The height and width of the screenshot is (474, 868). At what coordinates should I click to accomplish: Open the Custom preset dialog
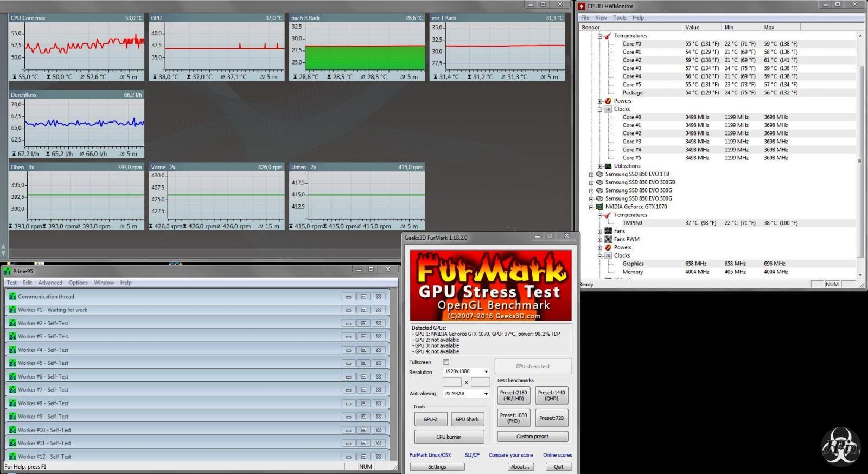point(533,437)
